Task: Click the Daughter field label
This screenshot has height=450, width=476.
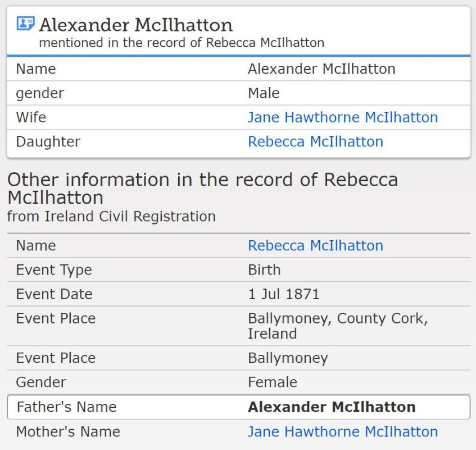Action: click(x=48, y=142)
